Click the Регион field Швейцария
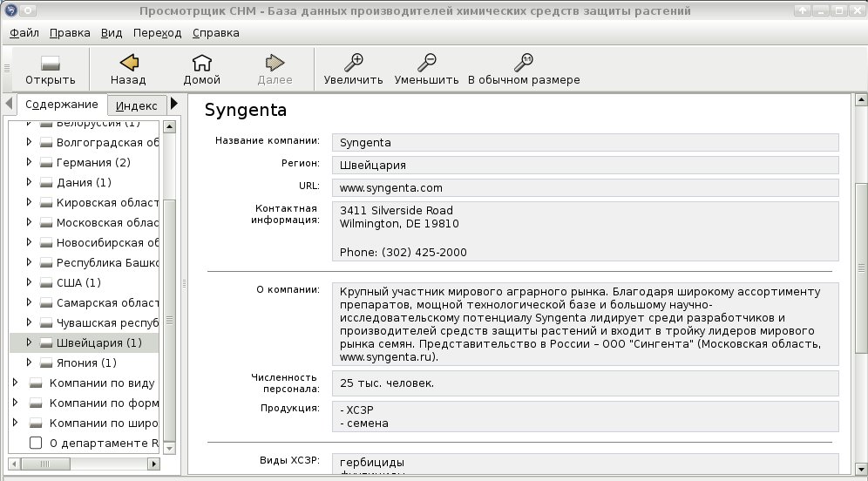 [585, 165]
